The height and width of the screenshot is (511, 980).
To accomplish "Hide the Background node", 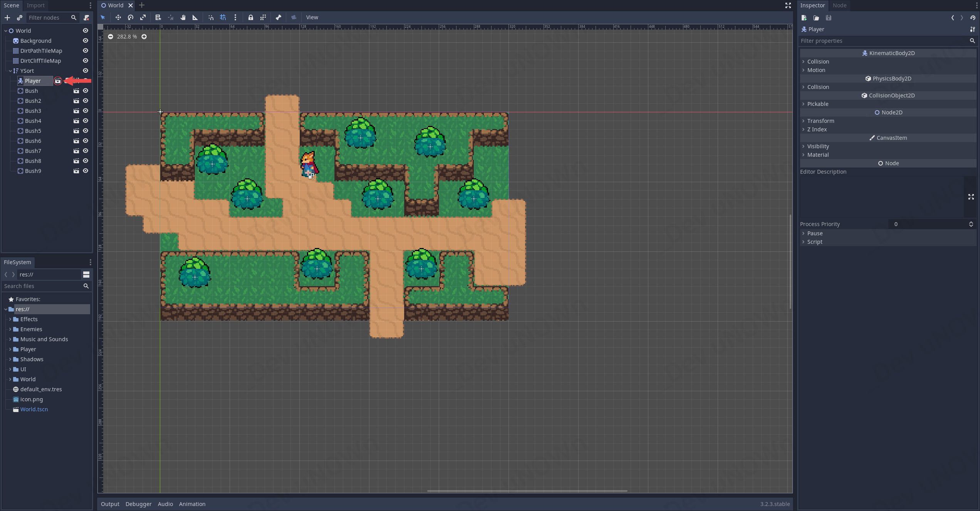I will (x=86, y=41).
